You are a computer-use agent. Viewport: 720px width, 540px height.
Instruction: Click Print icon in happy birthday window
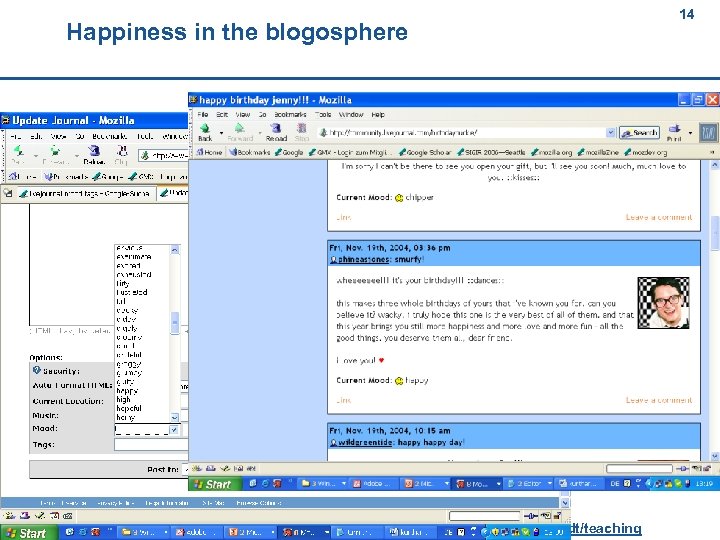point(674,129)
